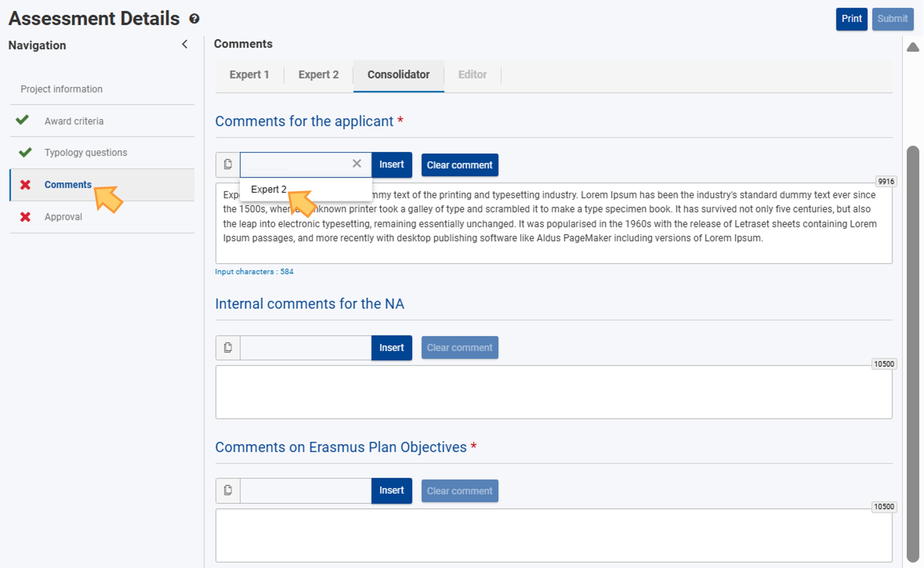Click copy icon for Erasmus Plan Objectives

[x=228, y=490]
